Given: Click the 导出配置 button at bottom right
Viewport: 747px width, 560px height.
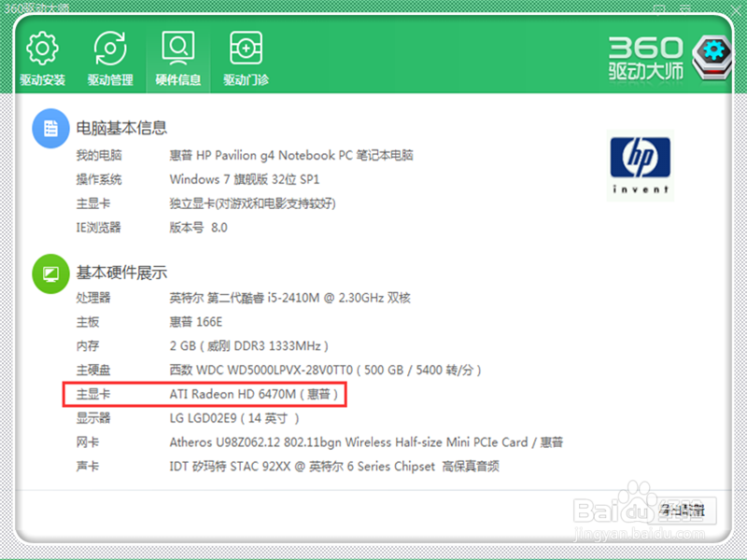Looking at the screenshot, I should (x=682, y=511).
